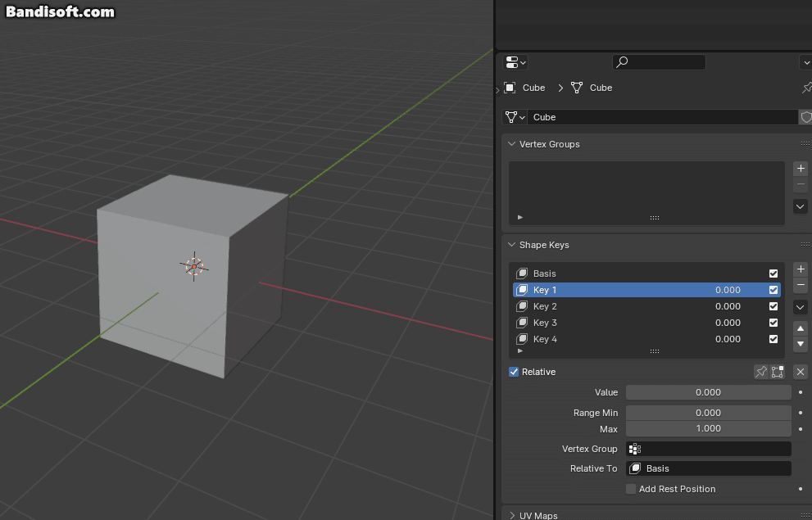812x520 pixels.
Task: Click the Basis shape key icon
Action: tap(522, 274)
